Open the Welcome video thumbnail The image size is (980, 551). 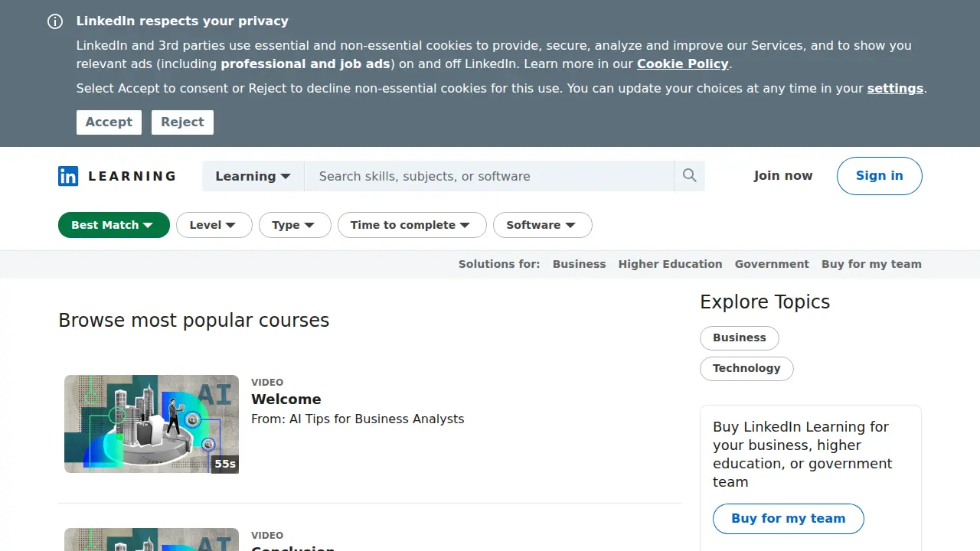152,424
